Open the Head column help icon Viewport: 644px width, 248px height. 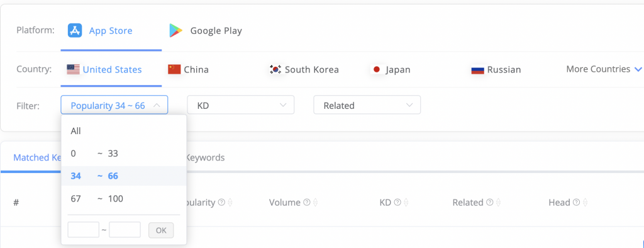pos(576,202)
